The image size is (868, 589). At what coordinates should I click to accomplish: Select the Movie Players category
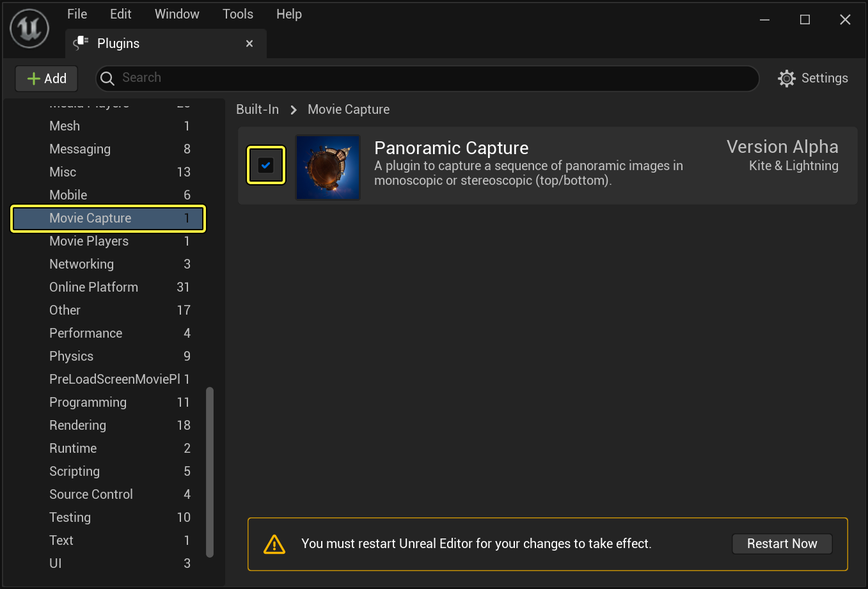click(108, 241)
